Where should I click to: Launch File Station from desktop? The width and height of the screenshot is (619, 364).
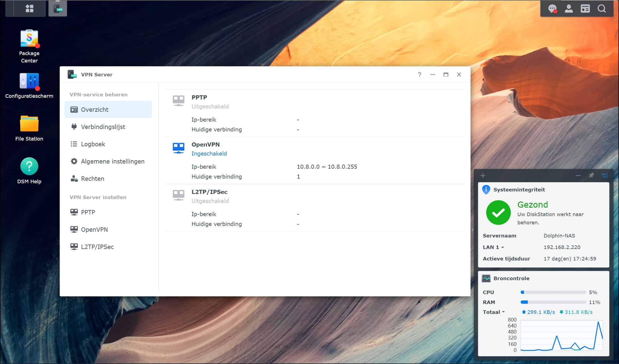pos(29,128)
